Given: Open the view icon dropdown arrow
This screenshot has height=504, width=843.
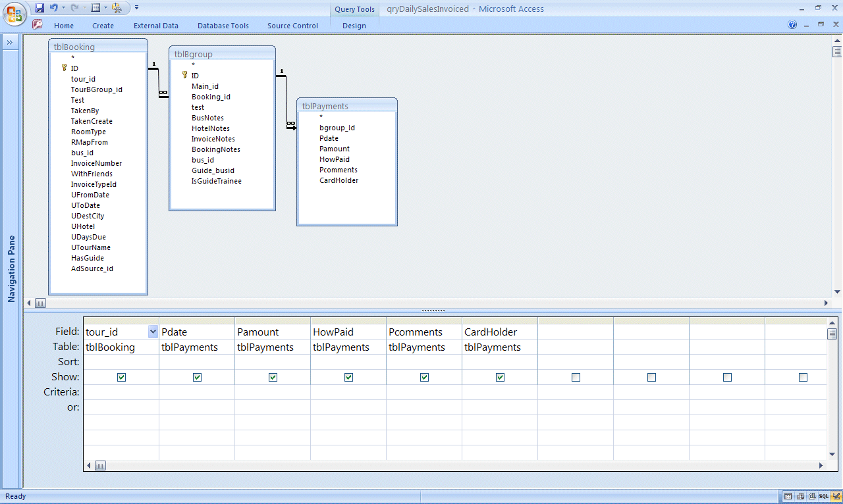Looking at the screenshot, I should (x=105, y=8).
